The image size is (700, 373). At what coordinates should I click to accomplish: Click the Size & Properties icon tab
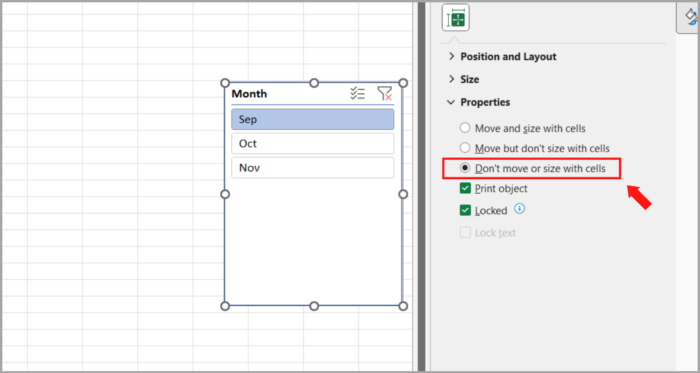456,18
